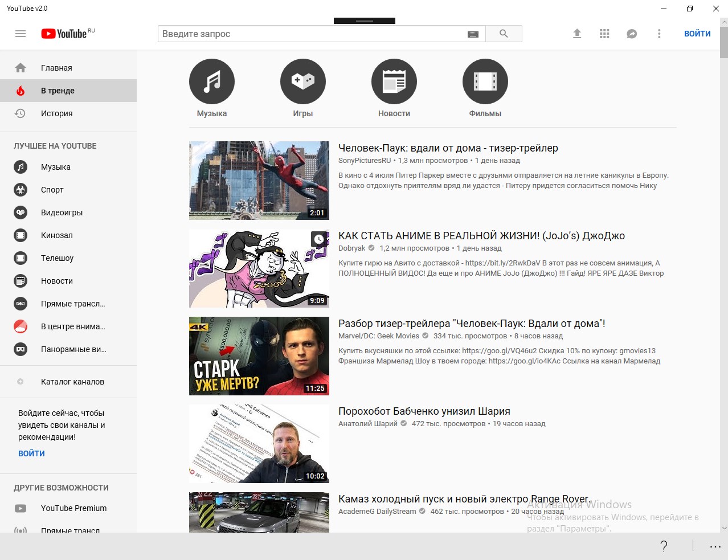The height and width of the screenshot is (560, 728).
Task: Open the SonyPicturesRU channel link
Action: 365,161
